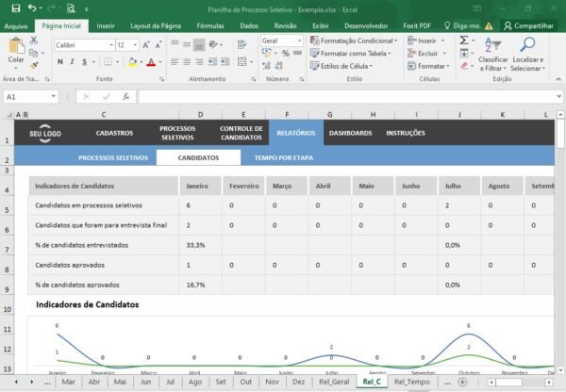The image size is (566, 392).
Task: Click the horizontal scrollbar thumb
Action: coord(509,383)
